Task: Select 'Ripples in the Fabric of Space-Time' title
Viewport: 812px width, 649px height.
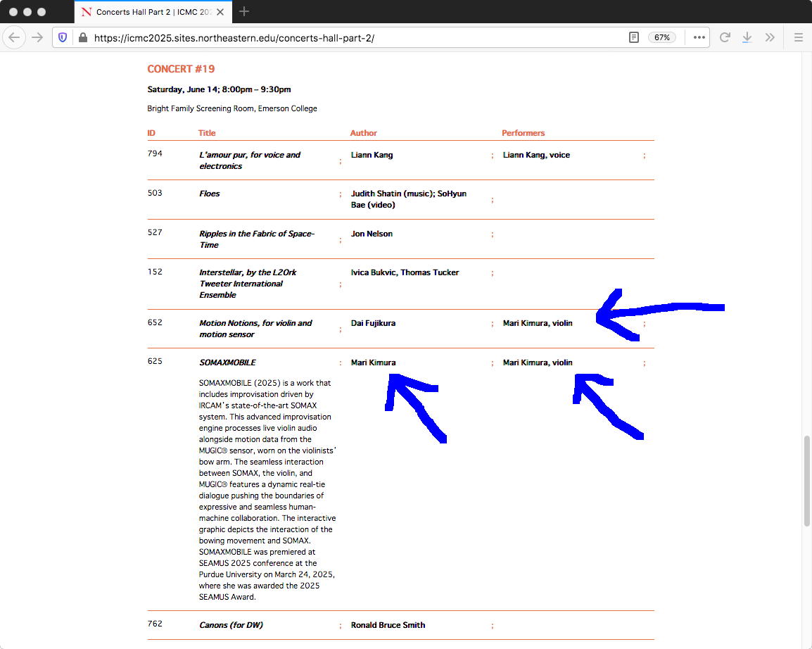Action: 257,239
